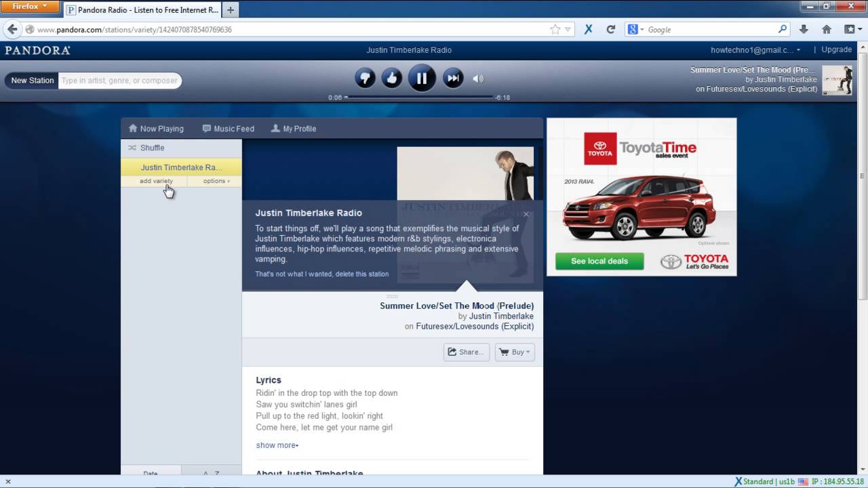Open the downloads arrow icon

pyautogui.click(x=804, y=30)
